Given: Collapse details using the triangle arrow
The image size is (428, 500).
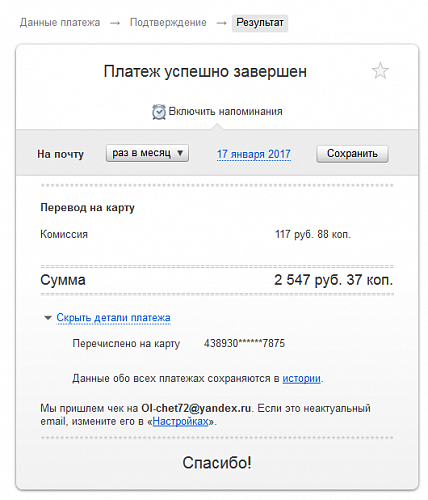Looking at the screenshot, I should [48, 318].
